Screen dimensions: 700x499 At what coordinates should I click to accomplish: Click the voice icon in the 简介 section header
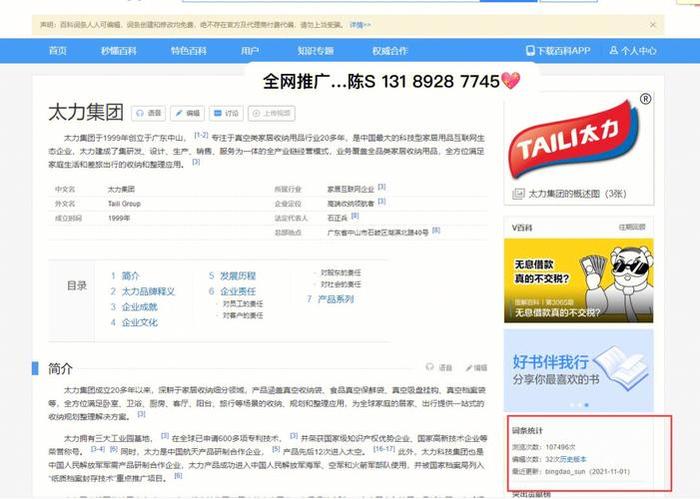[429, 367]
